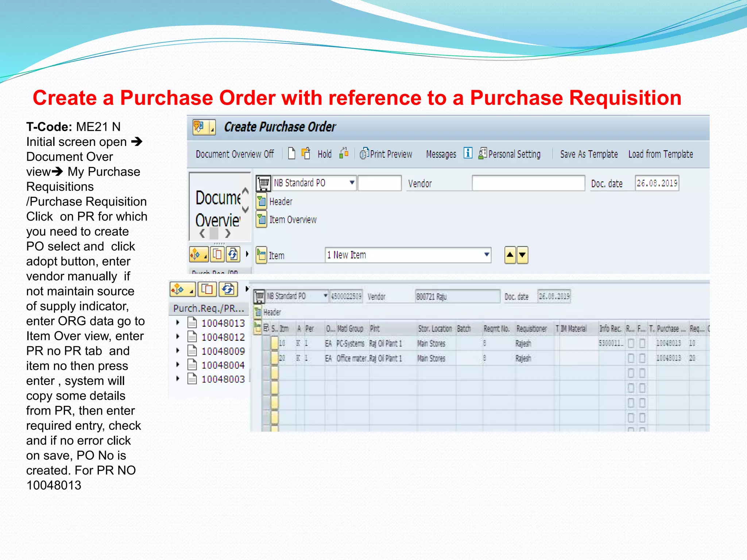This screenshot has height=560, width=747.
Task: Click into the upper Vendor input field
Action: click(x=528, y=183)
